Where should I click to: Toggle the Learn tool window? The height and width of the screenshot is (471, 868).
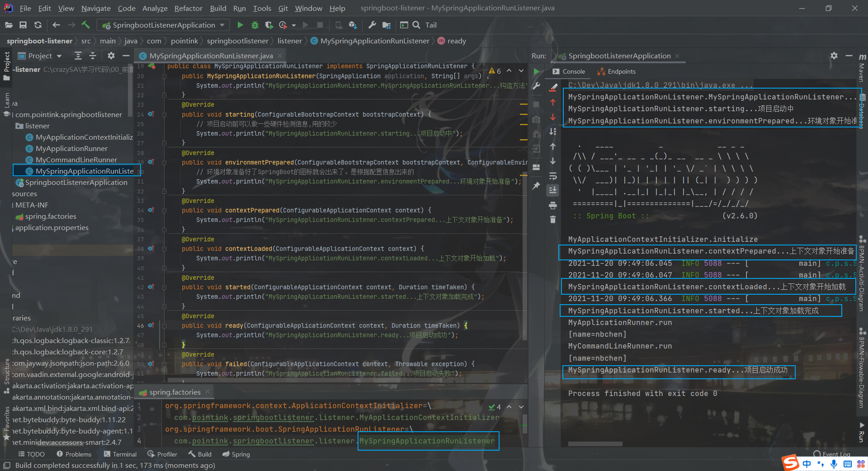point(6,104)
